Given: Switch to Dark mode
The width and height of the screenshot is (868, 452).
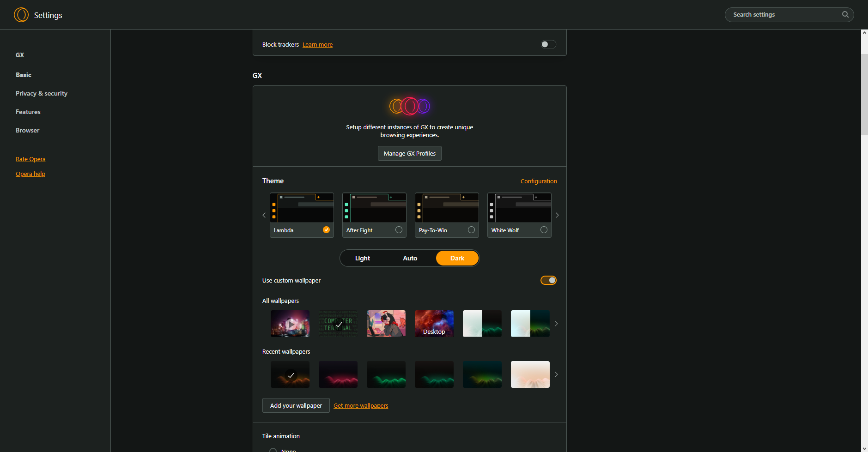Looking at the screenshot, I should (x=457, y=258).
